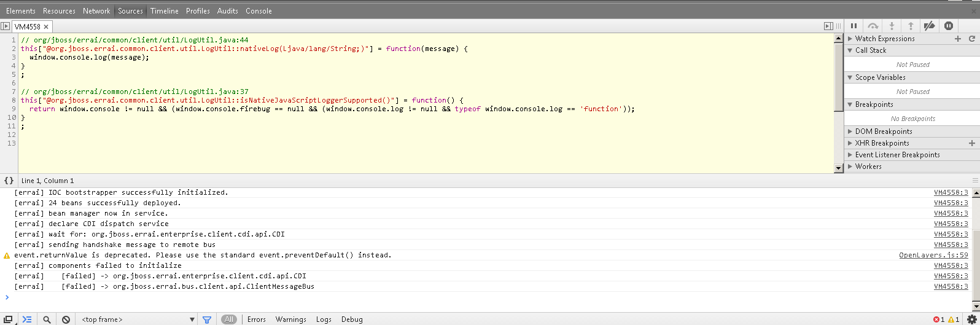
Task: Filter console by Errors
Action: pyautogui.click(x=256, y=319)
